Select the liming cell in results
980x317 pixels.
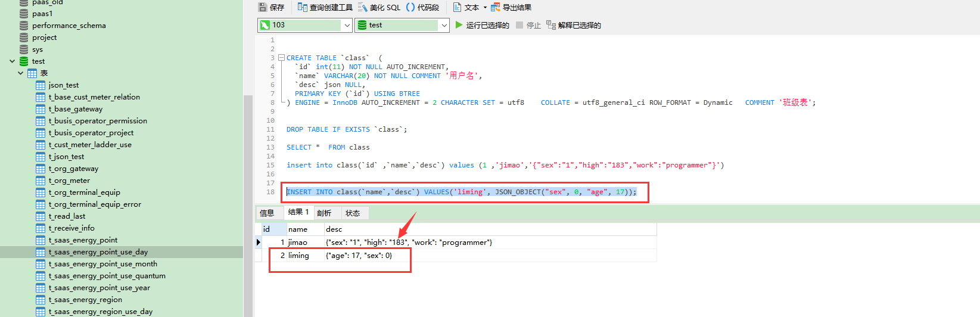305,256
